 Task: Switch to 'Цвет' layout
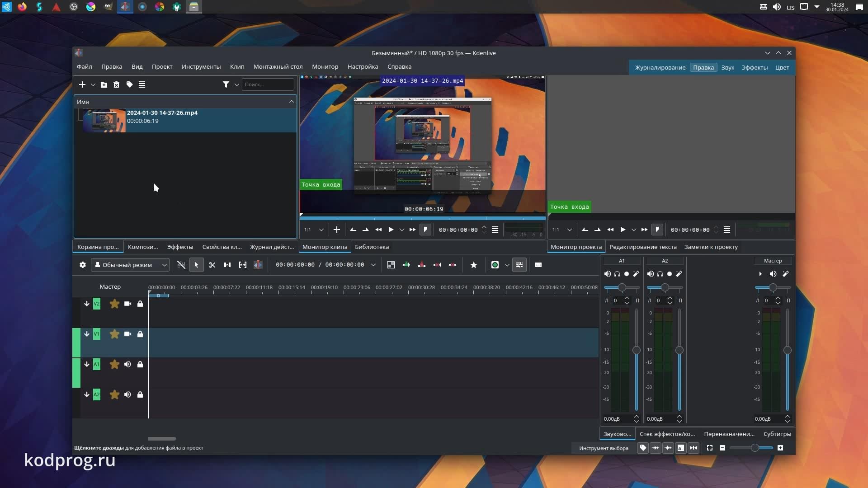(782, 68)
